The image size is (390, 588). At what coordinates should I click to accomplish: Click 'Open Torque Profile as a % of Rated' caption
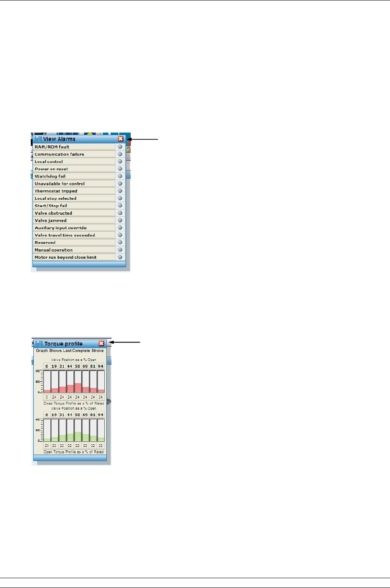pyautogui.click(x=73, y=452)
